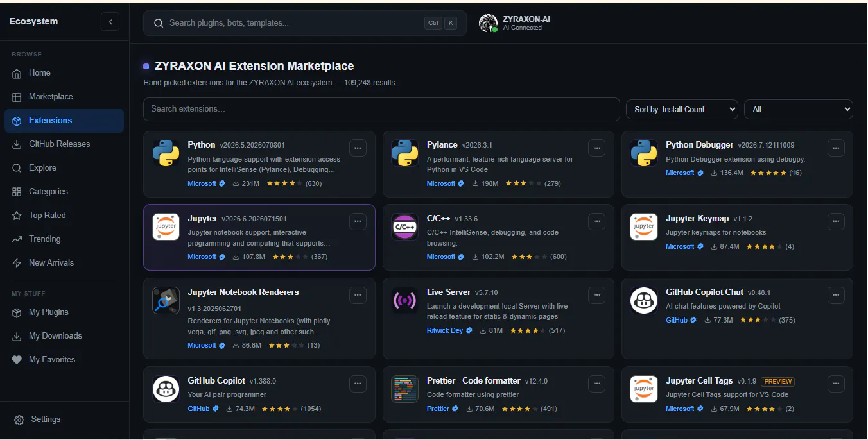Open more options for Pylance extension
The image size is (868, 440).
pyautogui.click(x=596, y=148)
